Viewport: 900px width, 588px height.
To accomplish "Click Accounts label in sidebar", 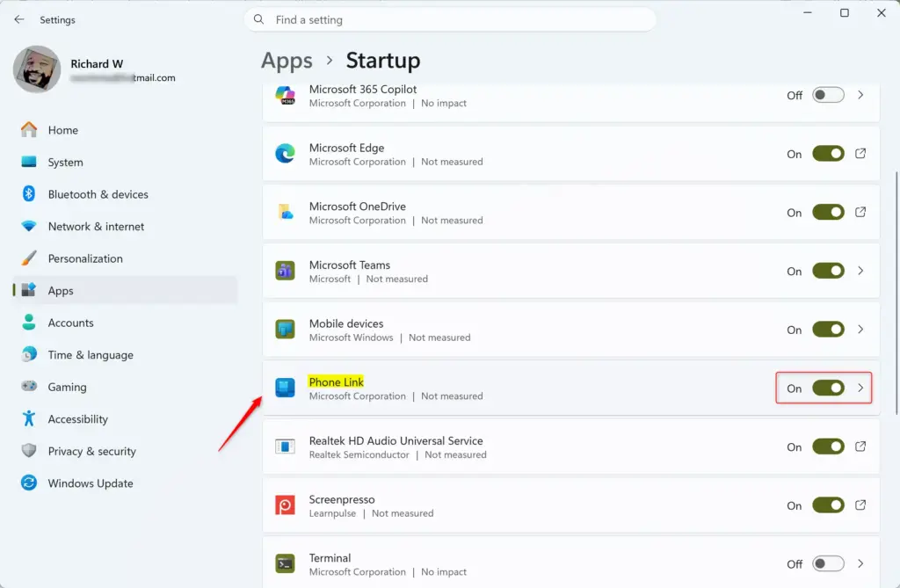I will pyautogui.click(x=70, y=323).
